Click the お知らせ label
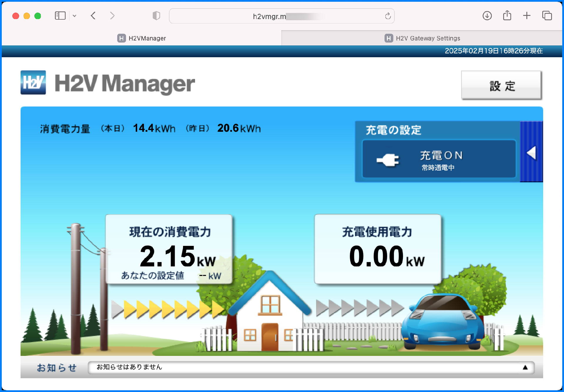Image resolution: width=564 pixels, height=392 pixels. coord(57,367)
